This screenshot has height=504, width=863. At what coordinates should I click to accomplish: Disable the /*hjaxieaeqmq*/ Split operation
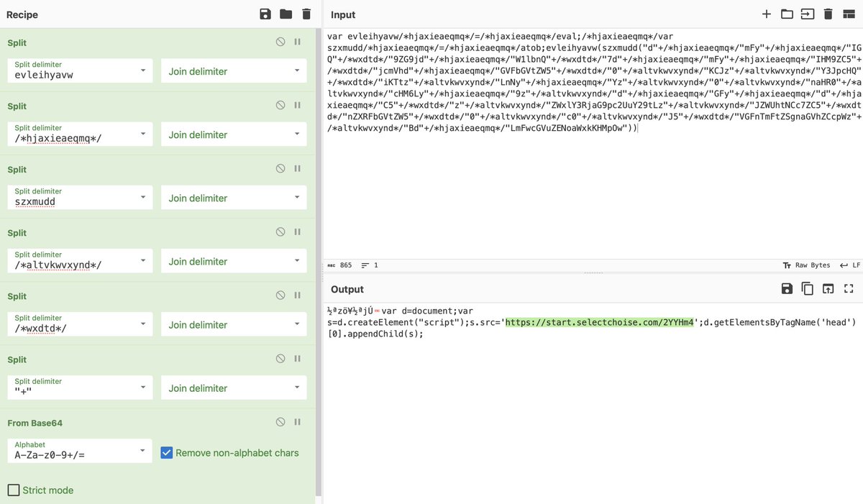pos(280,106)
